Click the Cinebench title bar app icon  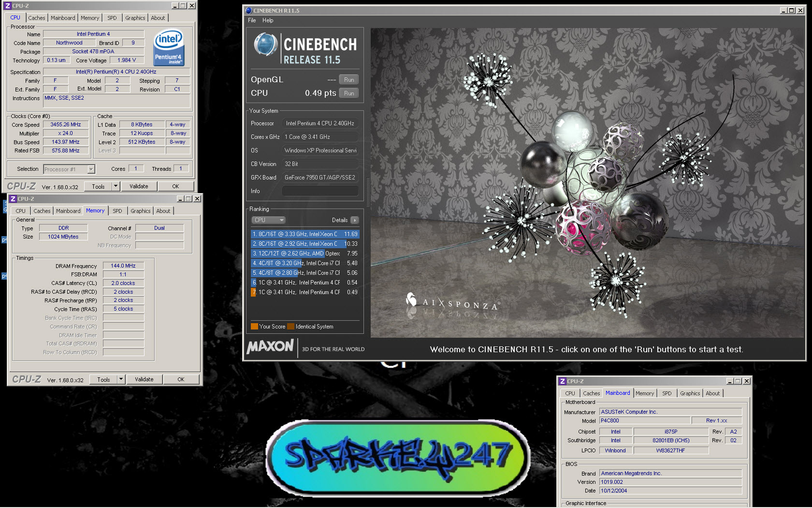(x=248, y=10)
